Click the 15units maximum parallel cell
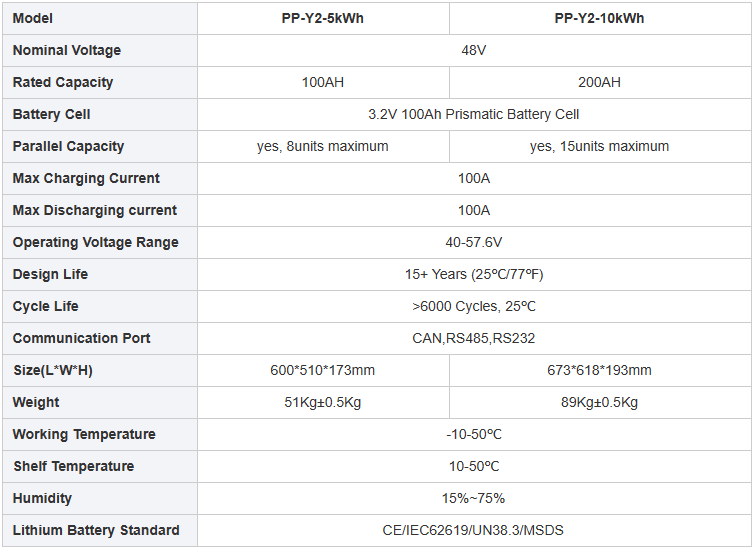The height and width of the screenshot is (552, 755). coord(600,146)
